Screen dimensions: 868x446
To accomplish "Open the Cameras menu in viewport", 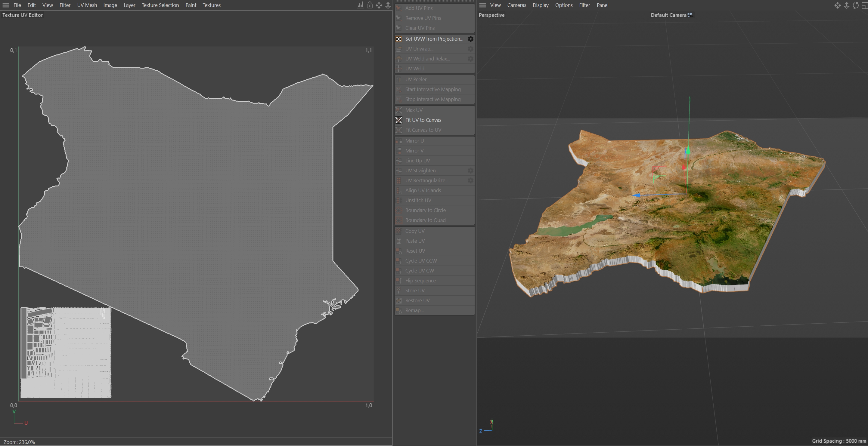I will pos(516,5).
